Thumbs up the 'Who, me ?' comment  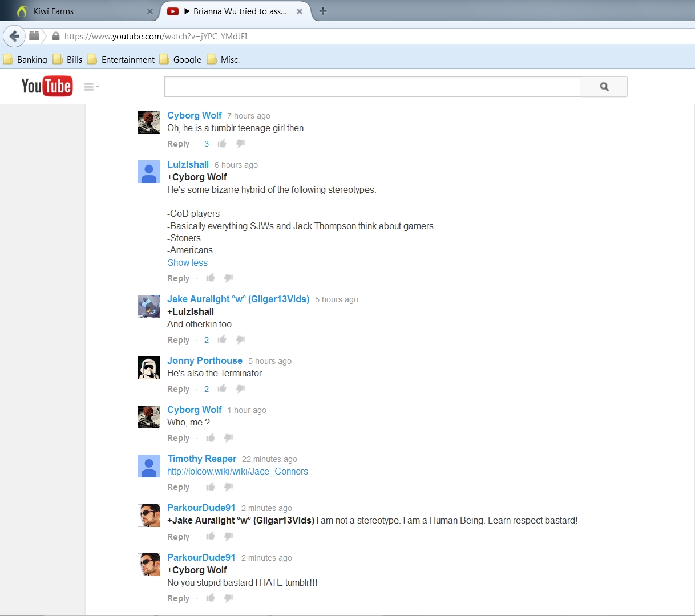click(x=211, y=437)
